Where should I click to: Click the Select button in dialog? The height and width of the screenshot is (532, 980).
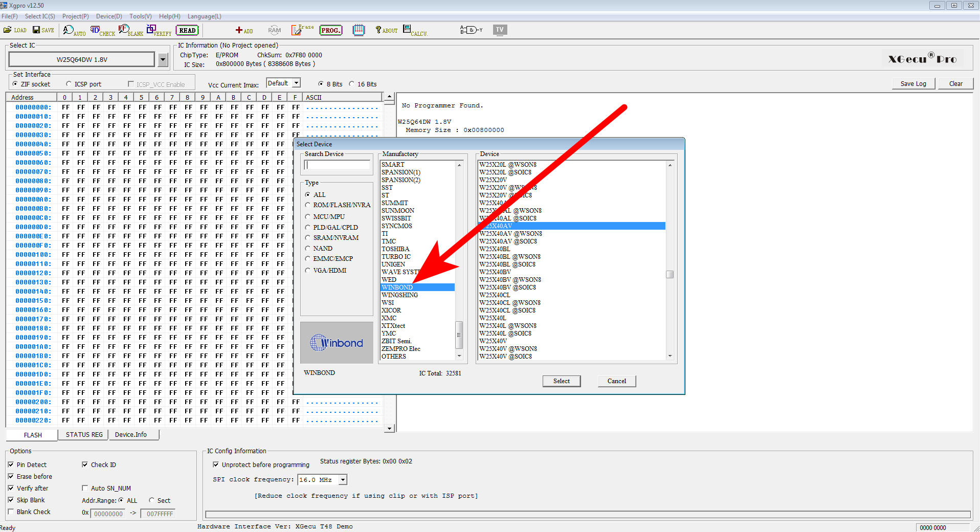(x=561, y=381)
